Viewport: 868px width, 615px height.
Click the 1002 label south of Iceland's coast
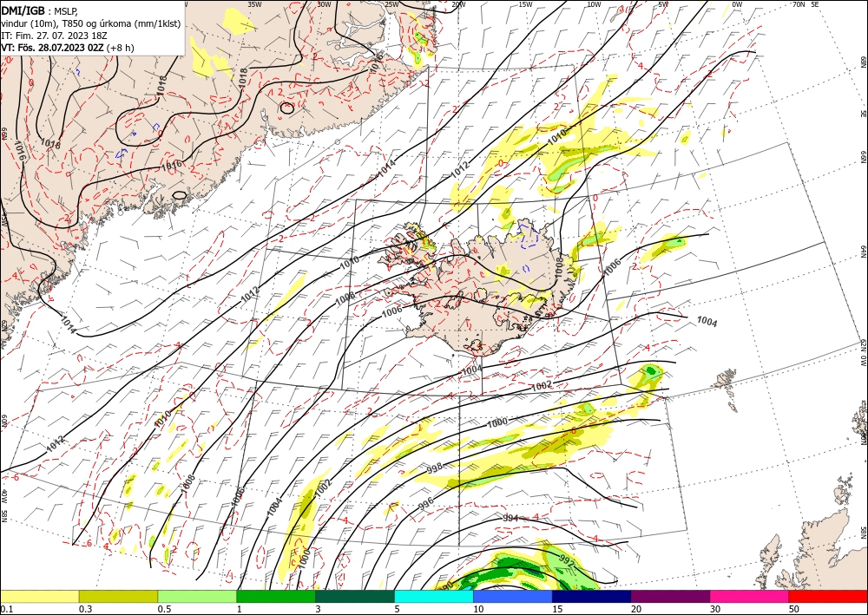542,385
